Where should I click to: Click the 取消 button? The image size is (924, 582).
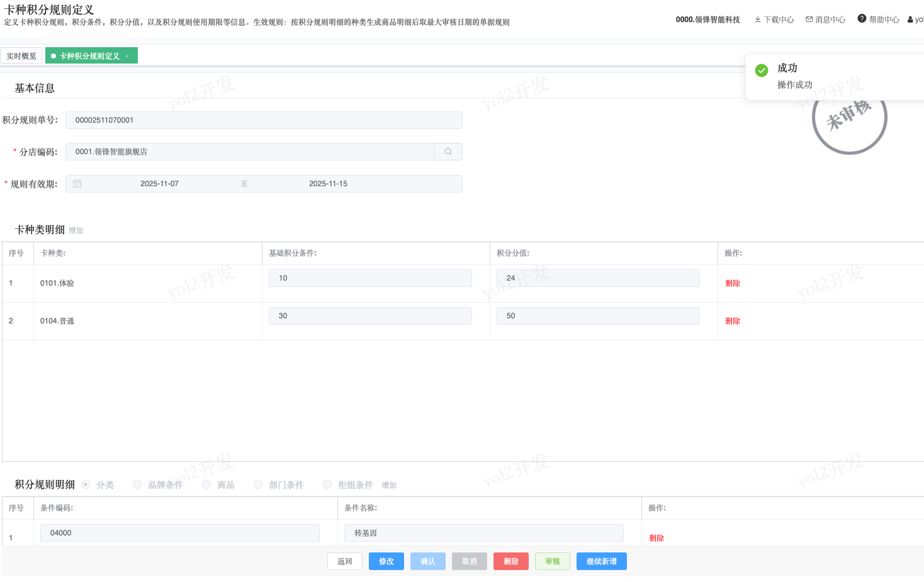(x=470, y=561)
